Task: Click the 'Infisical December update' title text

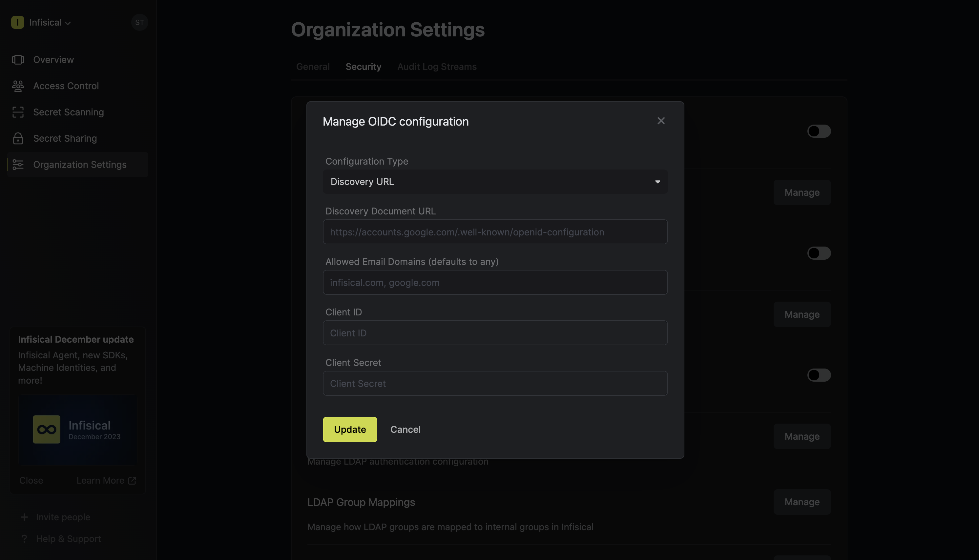Action: pyautogui.click(x=76, y=340)
